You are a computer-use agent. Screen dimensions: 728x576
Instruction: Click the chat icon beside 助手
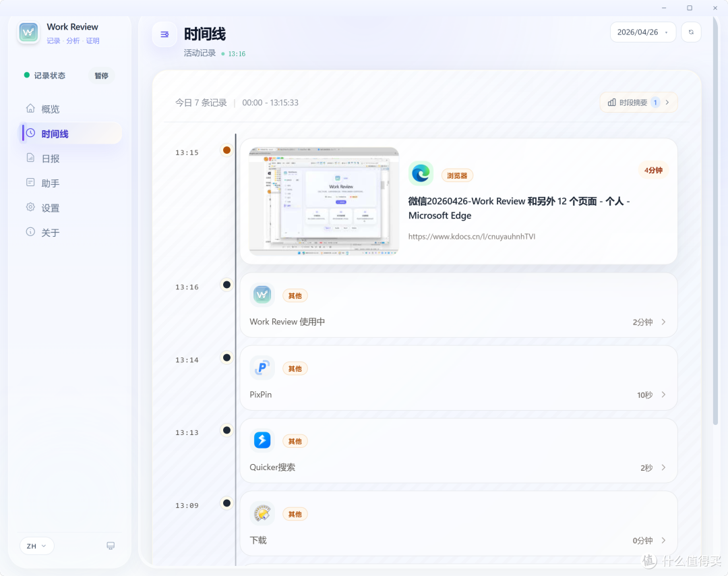click(x=30, y=182)
